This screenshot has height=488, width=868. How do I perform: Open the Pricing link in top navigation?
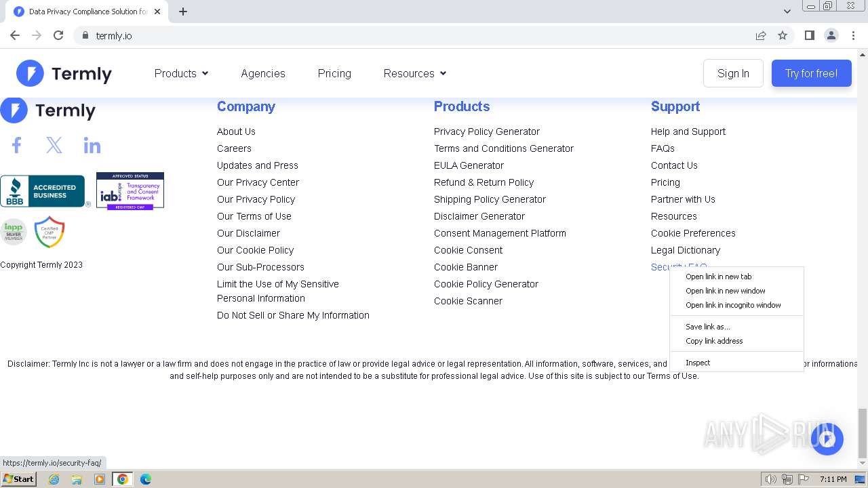334,73
